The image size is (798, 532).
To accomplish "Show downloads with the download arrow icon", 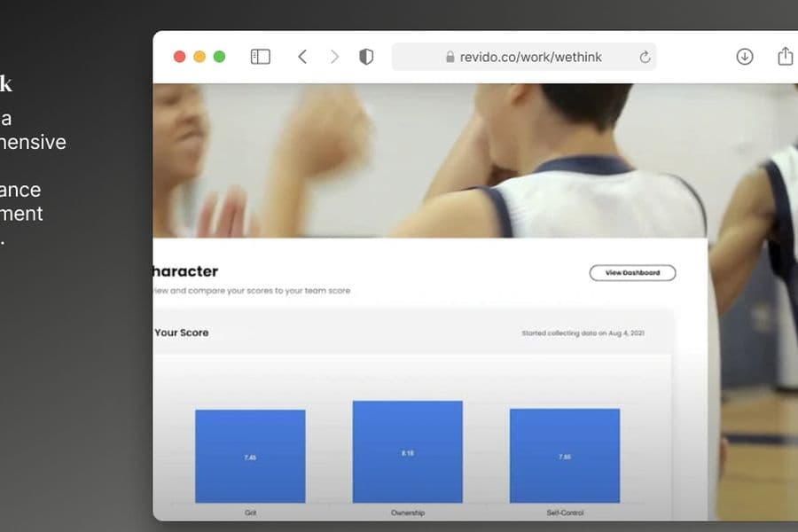I will tap(745, 57).
